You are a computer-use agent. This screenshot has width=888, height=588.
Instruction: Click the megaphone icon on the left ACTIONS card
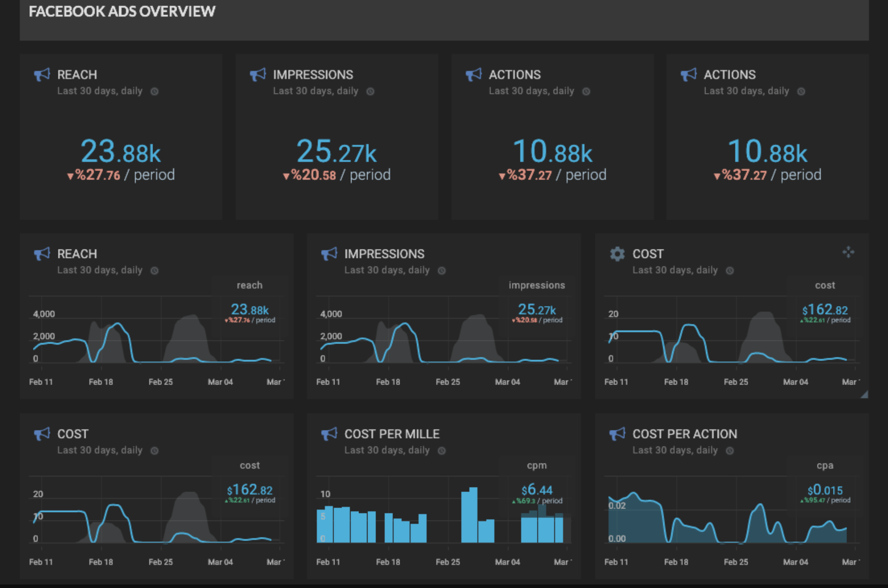(x=473, y=74)
